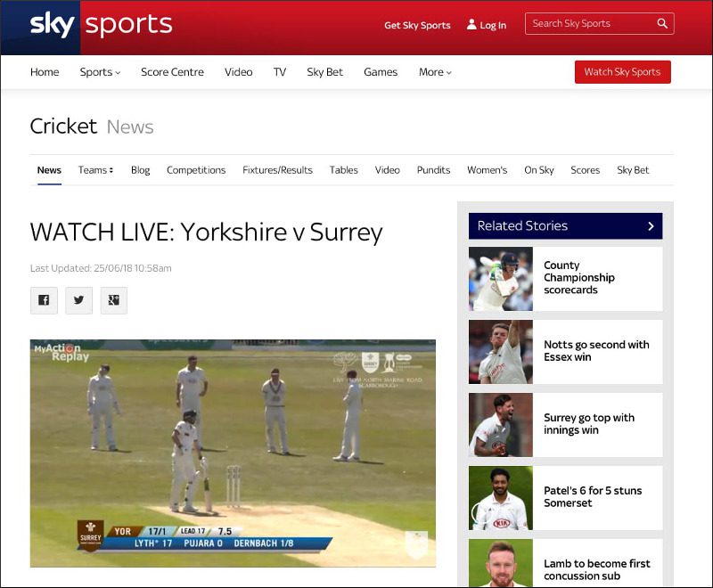Image resolution: width=713 pixels, height=588 pixels.
Task: Share article on Facebook
Action: [44, 300]
